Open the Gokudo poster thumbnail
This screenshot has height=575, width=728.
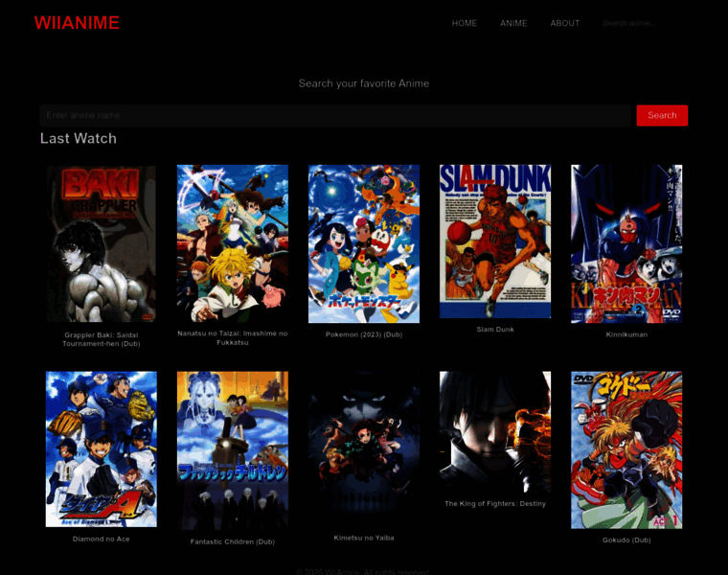tap(626, 449)
